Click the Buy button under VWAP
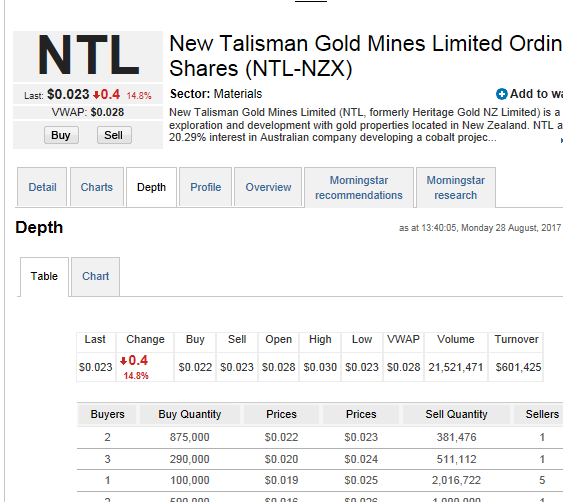The width and height of the screenshot is (563, 502). click(x=61, y=135)
